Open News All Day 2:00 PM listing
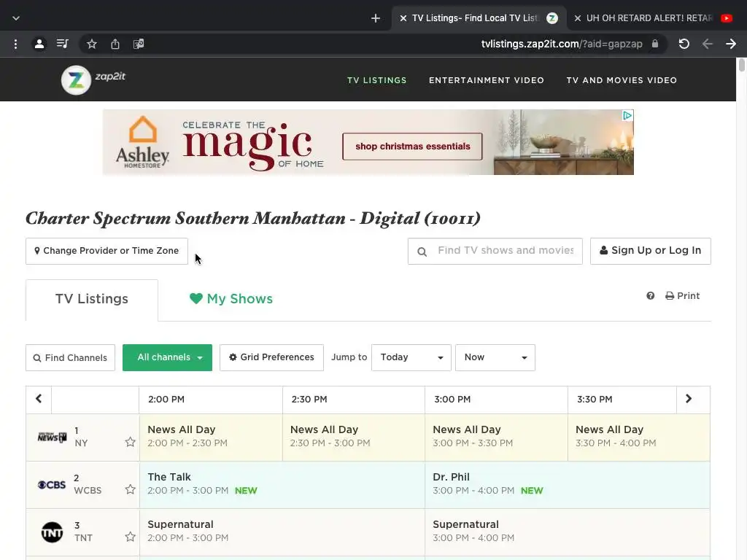The image size is (747, 560). click(x=211, y=437)
